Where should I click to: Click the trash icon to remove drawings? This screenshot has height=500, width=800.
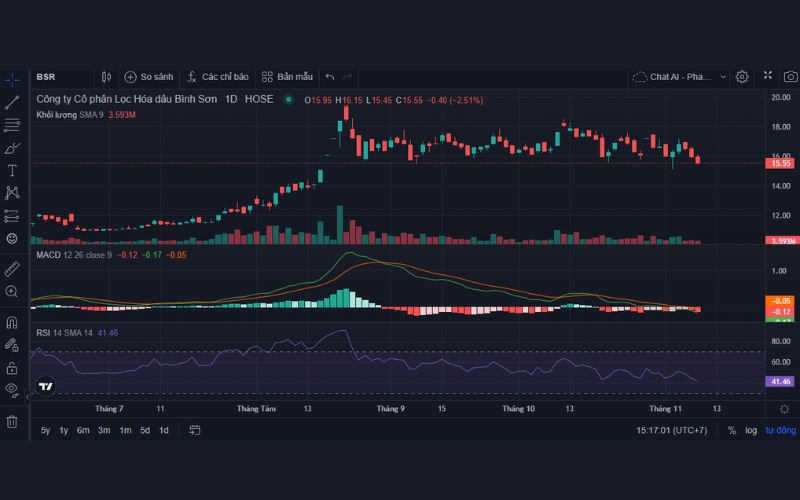12,422
